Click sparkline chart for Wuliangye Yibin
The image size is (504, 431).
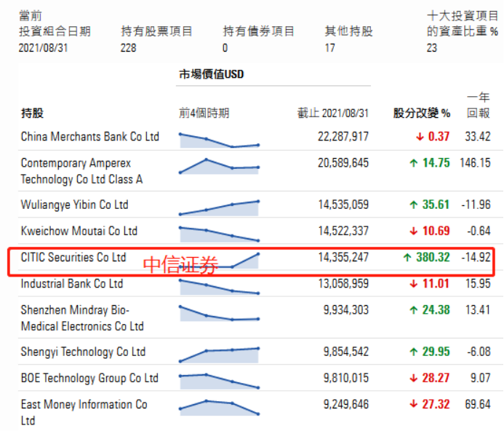pyautogui.click(x=219, y=208)
